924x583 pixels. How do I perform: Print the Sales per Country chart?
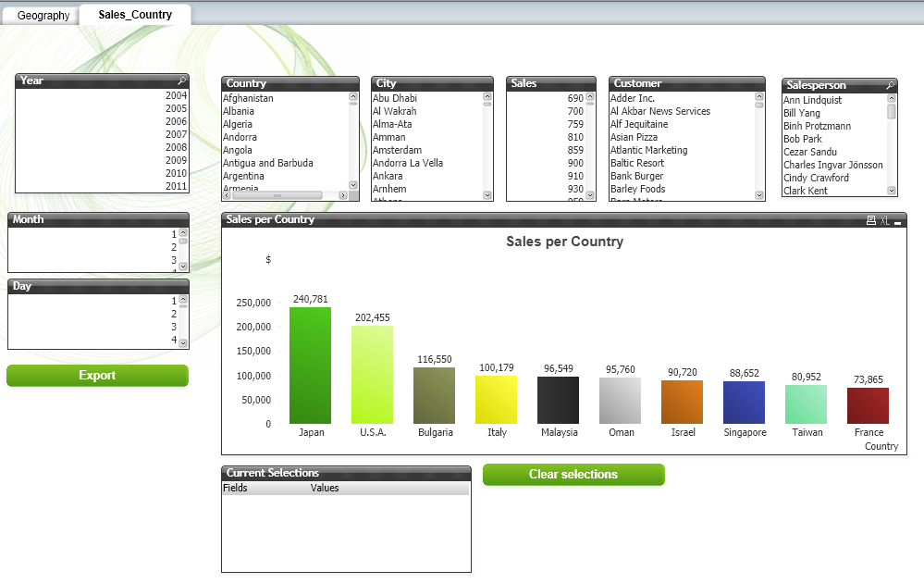(871, 220)
